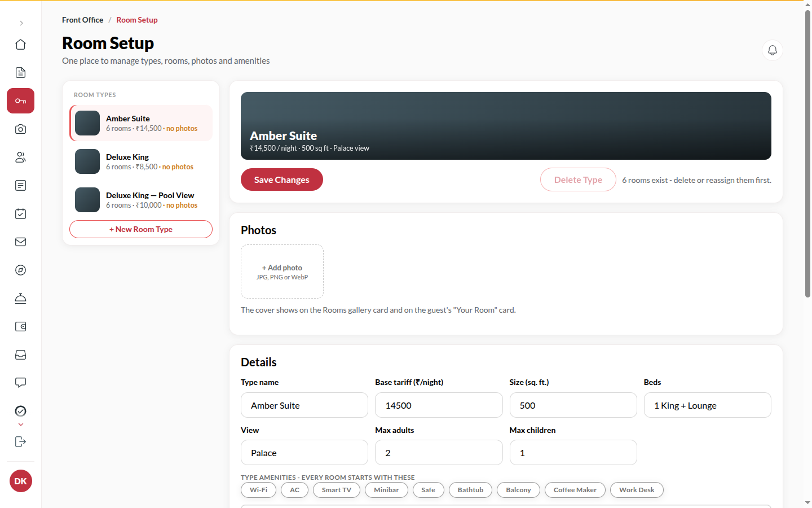Toggle the Balcony amenity chip
Screen dimensions: 812x508
pyautogui.click(x=518, y=490)
